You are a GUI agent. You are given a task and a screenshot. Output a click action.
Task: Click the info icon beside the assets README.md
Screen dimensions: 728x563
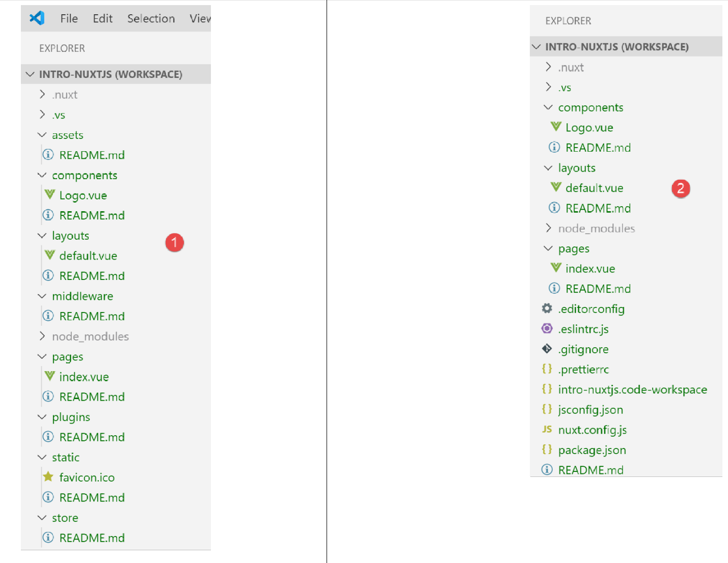tap(48, 155)
